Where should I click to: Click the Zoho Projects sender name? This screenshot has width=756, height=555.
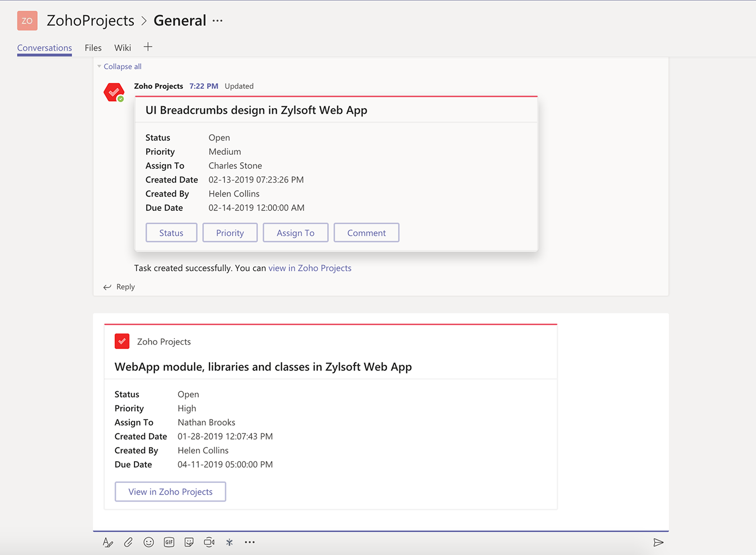pos(158,86)
